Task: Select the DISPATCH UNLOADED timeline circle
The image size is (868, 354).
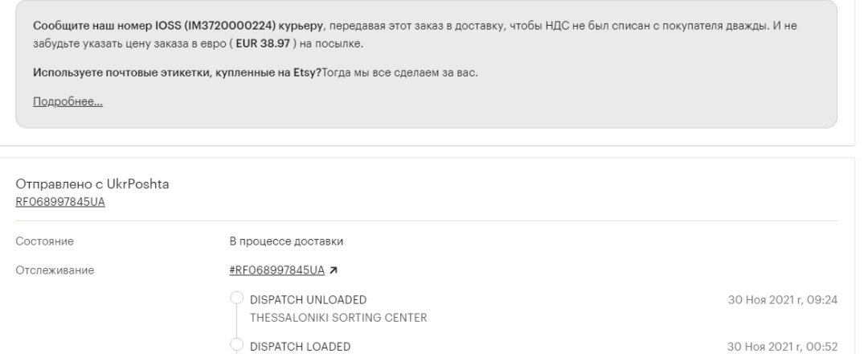Action: tap(236, 298)
